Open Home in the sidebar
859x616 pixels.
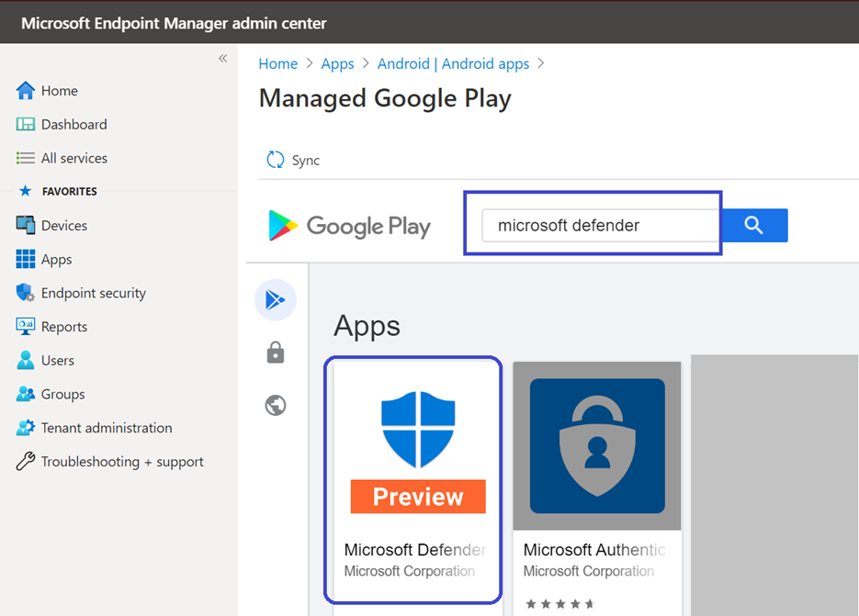[x=59, y=91]
